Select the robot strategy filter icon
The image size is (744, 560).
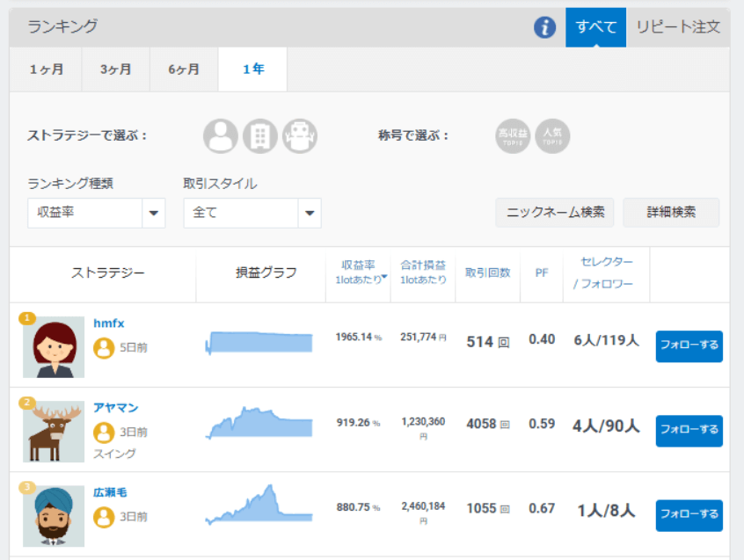coord(300,136)
